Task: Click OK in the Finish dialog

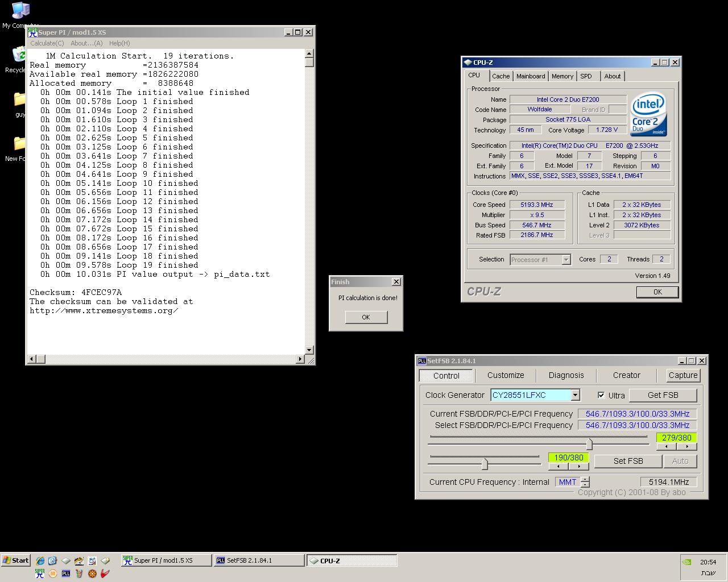Action: pyautogui.click(x=366, y=317)
